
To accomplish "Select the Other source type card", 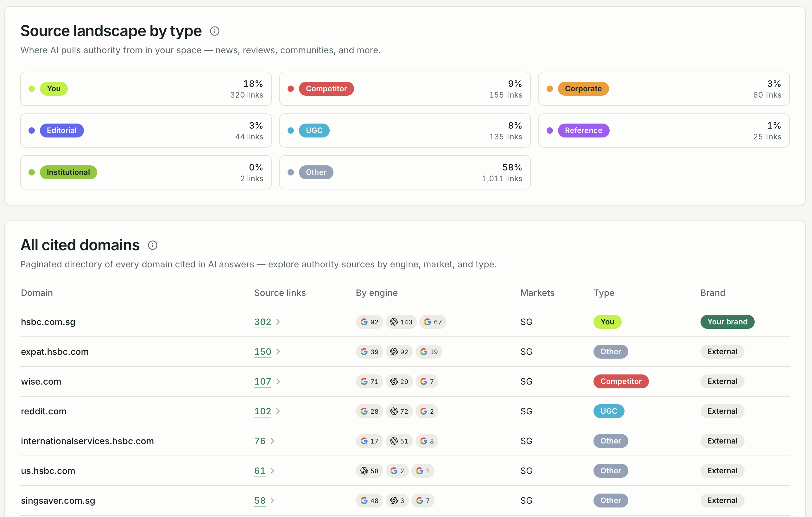I will (x=405, y=172).
